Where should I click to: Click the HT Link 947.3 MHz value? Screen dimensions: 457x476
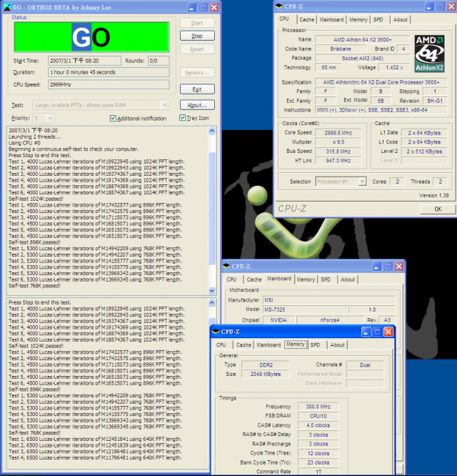coord(338,160)
